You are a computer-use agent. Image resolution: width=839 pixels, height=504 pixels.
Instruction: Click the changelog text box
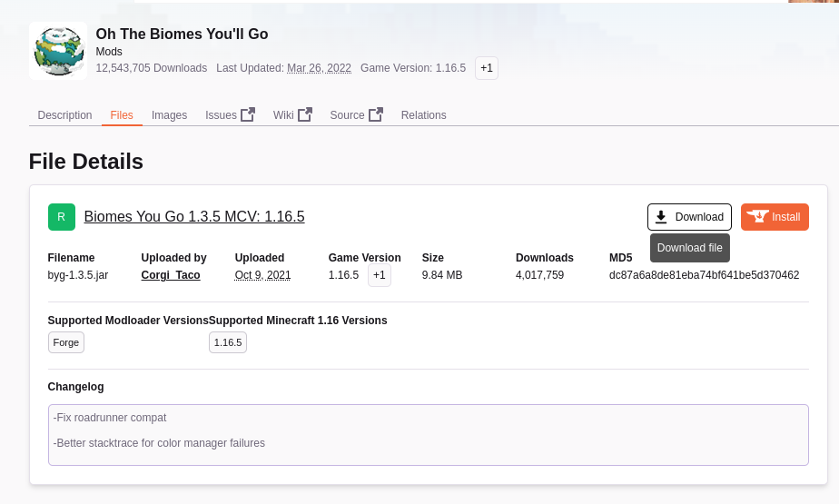pos(428,435)
